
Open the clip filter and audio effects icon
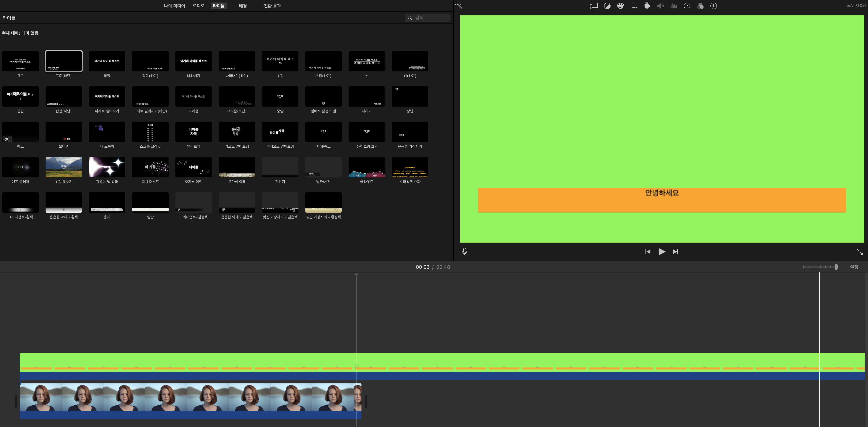700,6
